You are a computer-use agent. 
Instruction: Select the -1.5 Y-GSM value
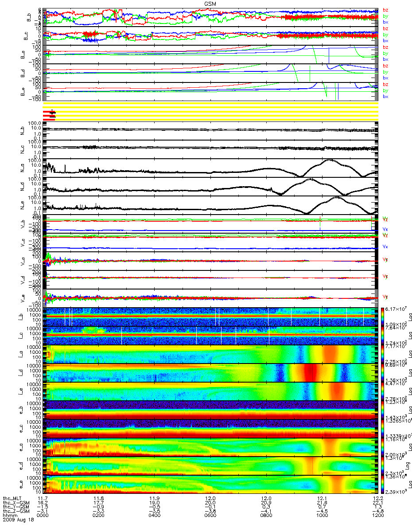[x=43, y=507]
